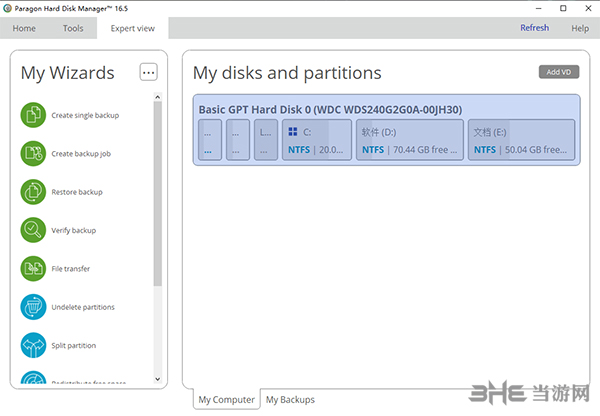Screen dimensions: 600x416
Task: Open the Help menu
Action: tap(580, 28)
